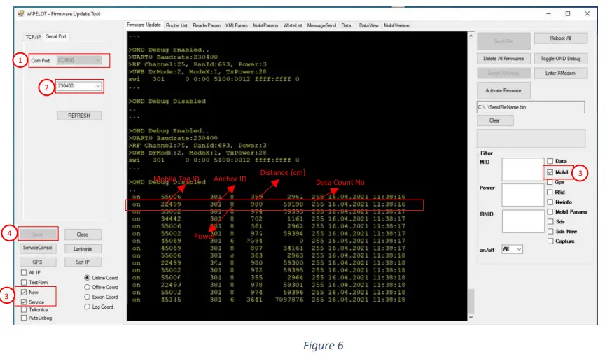Enable the Nwinfo filter checkbox
The width and height of the screenshot is (605, 364).
click(550, 202)
